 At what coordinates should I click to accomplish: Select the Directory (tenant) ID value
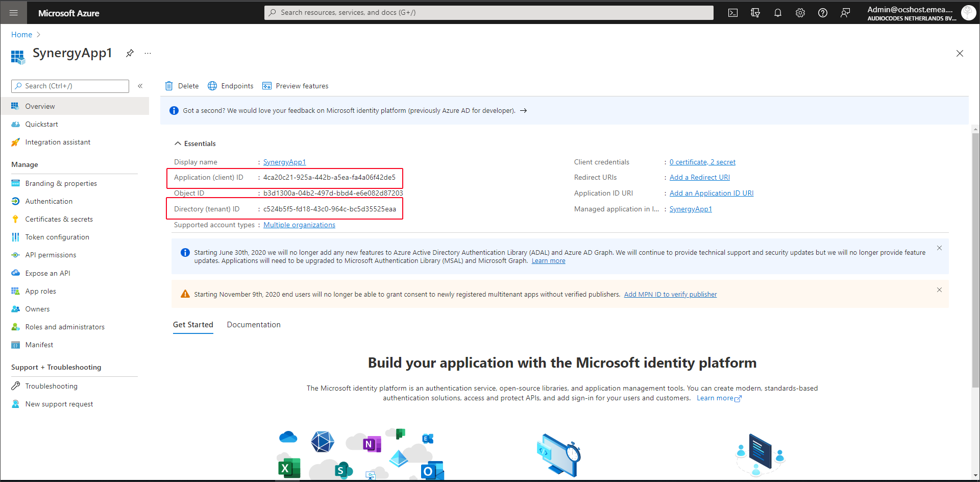(x=330, y=209)
